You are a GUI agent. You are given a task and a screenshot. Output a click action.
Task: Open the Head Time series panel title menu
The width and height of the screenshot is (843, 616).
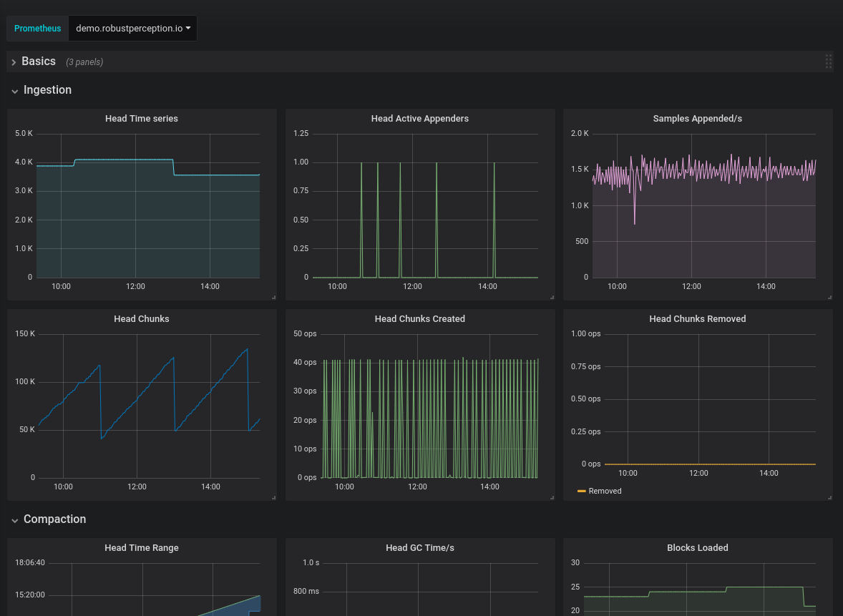142,119
